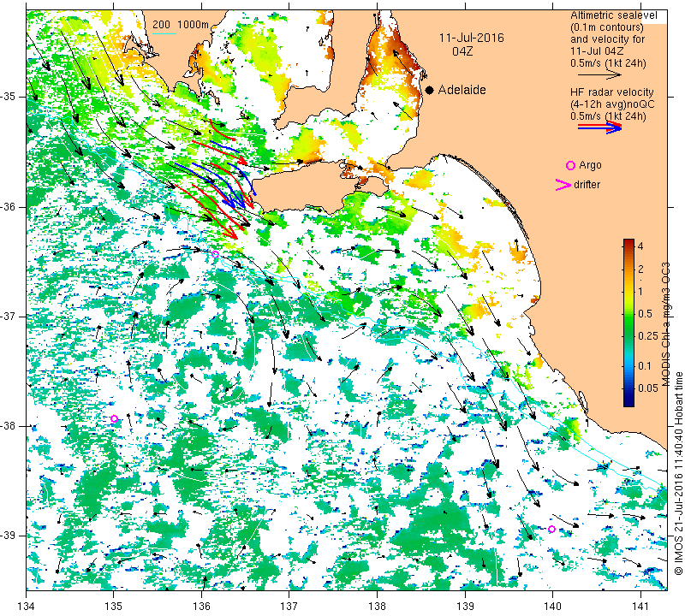Screen dimensions: 685x616
Task: Click the black Adelaide city marker dot
Action: (x=430, y=91)
